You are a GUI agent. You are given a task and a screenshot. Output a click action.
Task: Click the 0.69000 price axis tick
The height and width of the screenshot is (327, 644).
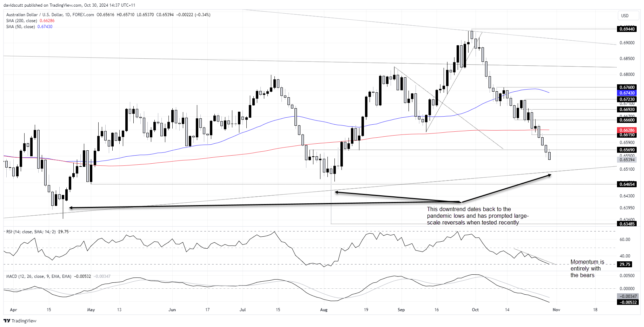coord(627,43)
